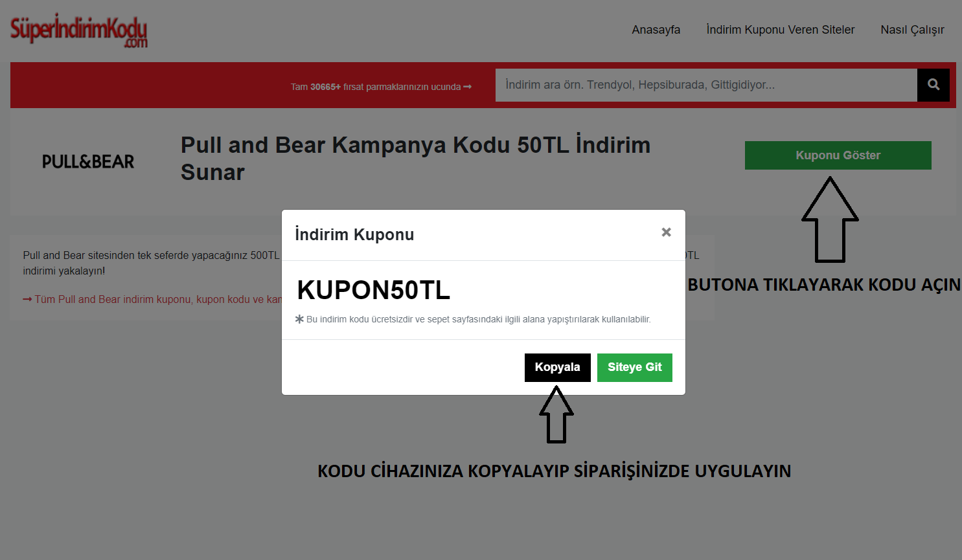Click the upward arrow pointing at Kopyala
The height and width of the screenshot is (560, 962).
tap(556, 414)
